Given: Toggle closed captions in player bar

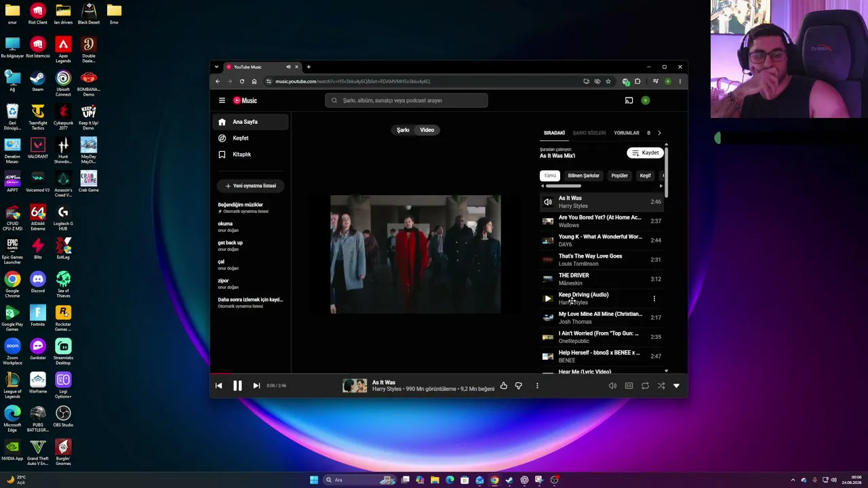Looking at the screenshot, I should click(x=629, y=386).
